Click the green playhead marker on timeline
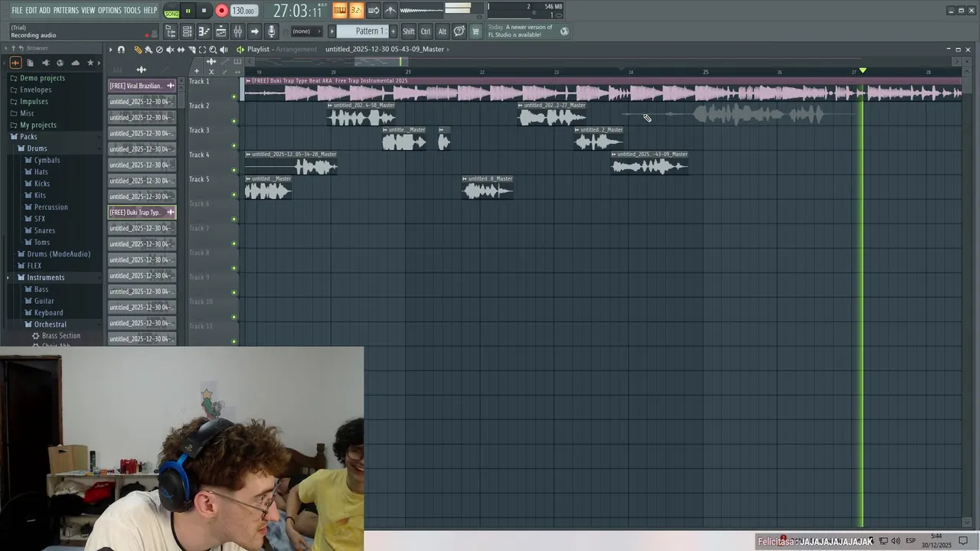Screen dimensions: 980x551 tap(863, 70)
